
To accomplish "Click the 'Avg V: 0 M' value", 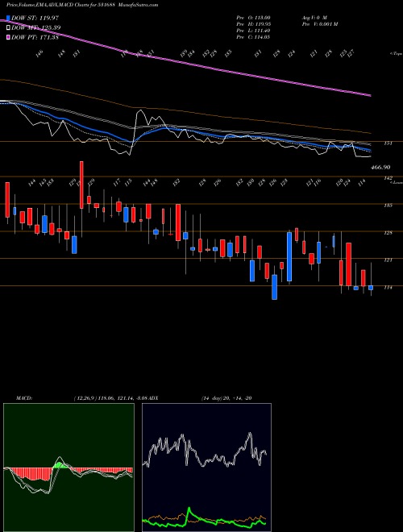I will pos(314,17).
